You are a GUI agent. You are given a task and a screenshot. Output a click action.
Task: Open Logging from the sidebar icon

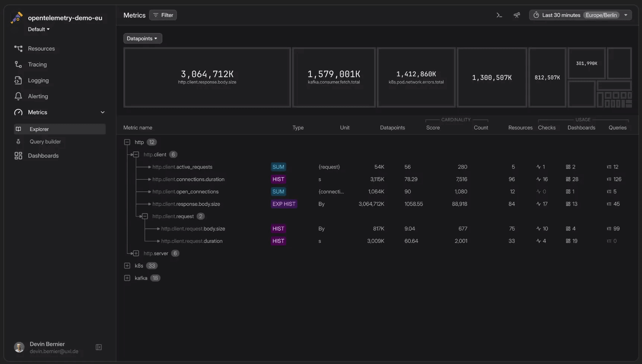pyautogui.click(x=19, y=80)
